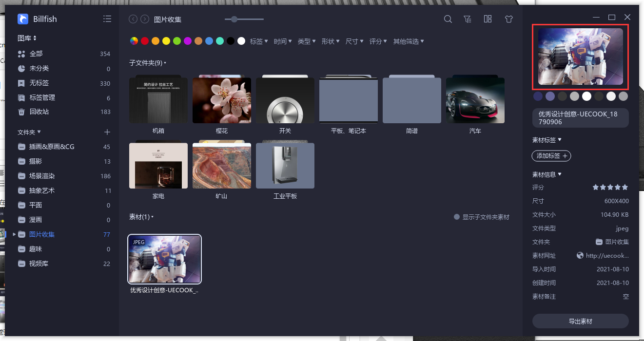Screen dimensions: 644x341
Task: Add a new folder with plus icon
Action: pyautogui.click(x=107, y=132)
